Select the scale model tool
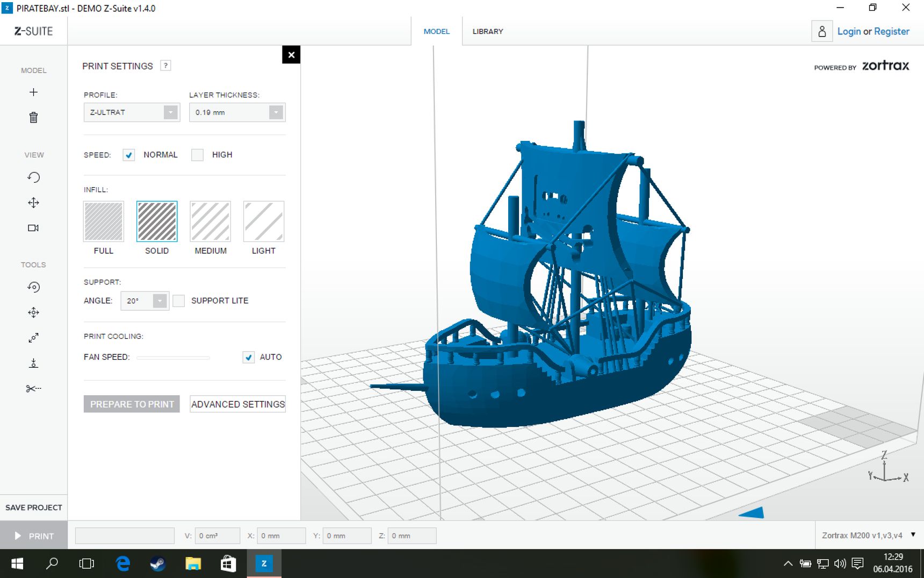 coord(33,338)
